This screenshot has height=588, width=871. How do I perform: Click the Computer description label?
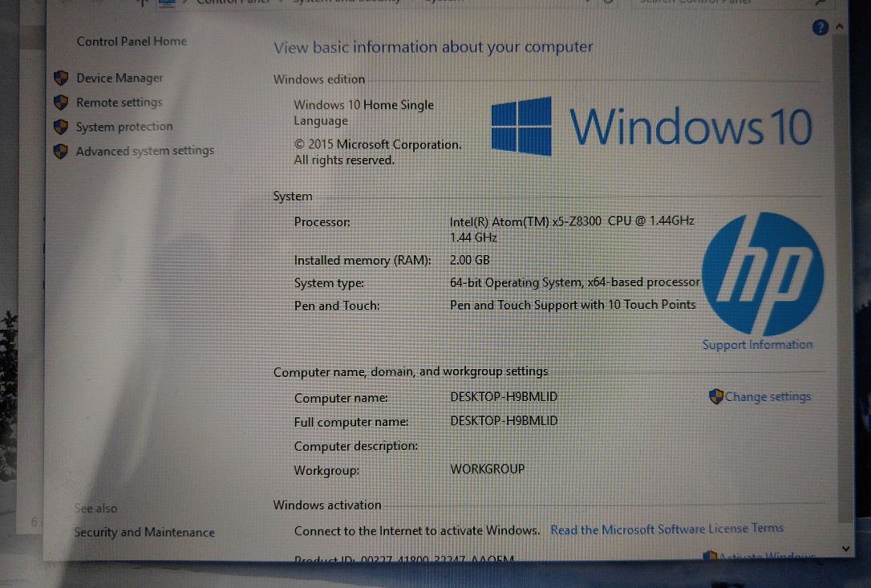coord(356,446)
